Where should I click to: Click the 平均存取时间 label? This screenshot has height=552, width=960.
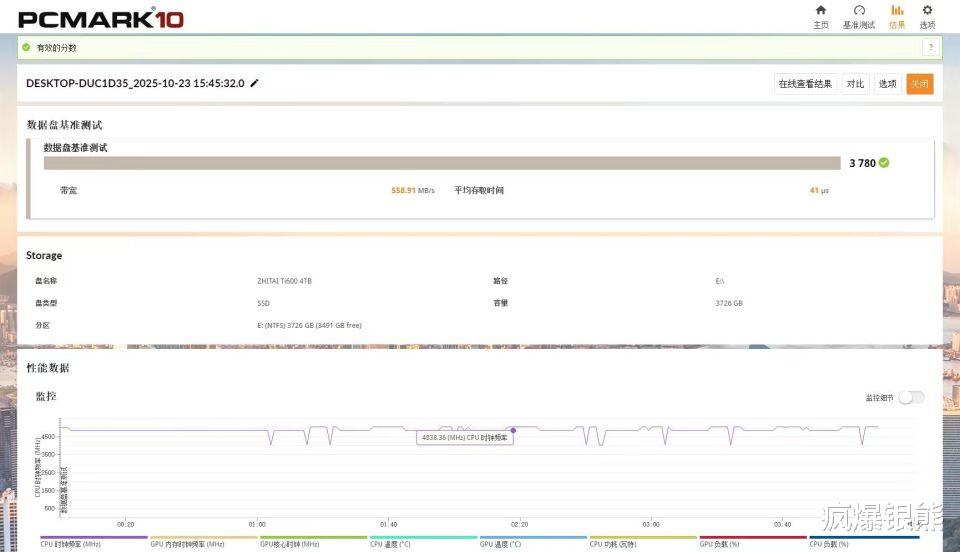pyautogui.click(x=479, y=190)
